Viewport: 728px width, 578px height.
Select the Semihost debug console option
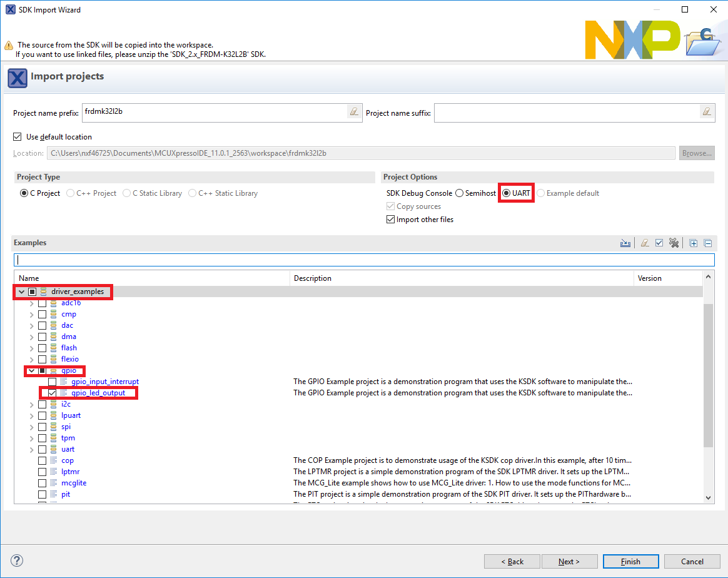pyautogui.click(x=460, y=193)
